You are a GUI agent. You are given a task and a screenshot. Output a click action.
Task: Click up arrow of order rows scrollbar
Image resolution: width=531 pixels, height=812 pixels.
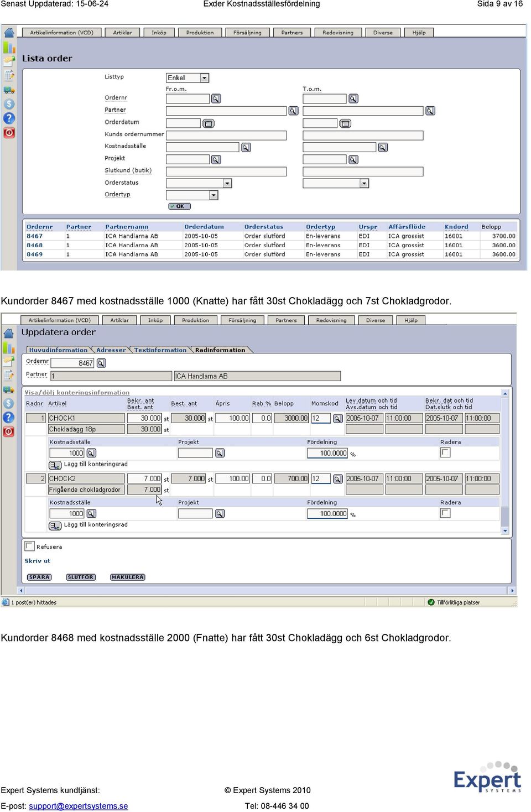pos(505,393)
